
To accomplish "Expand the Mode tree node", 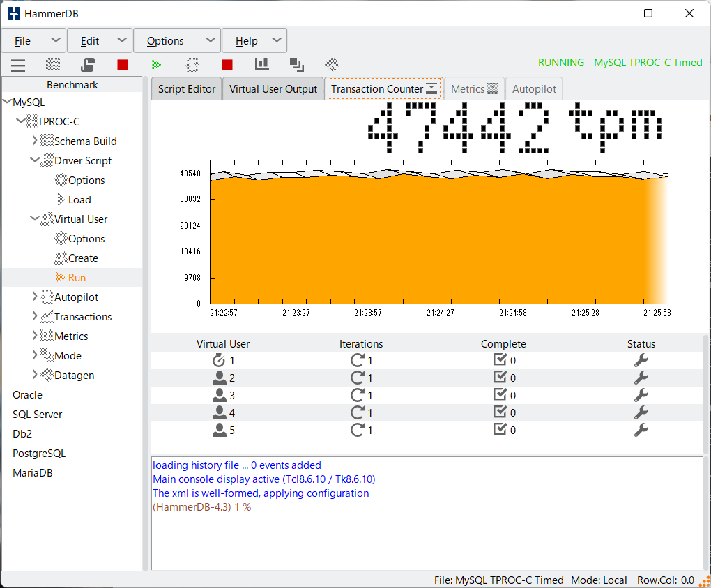I will pyautogui.click(x=35, y=355).
